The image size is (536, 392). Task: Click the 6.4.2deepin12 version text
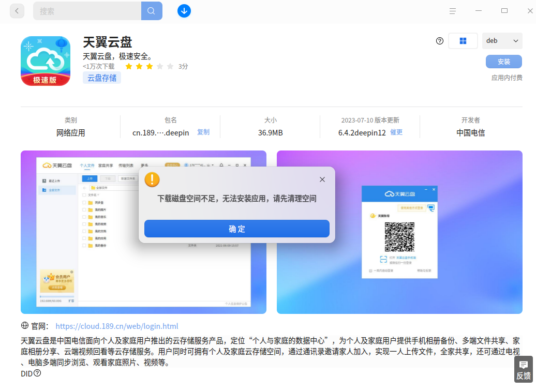[x=362, y=132]
